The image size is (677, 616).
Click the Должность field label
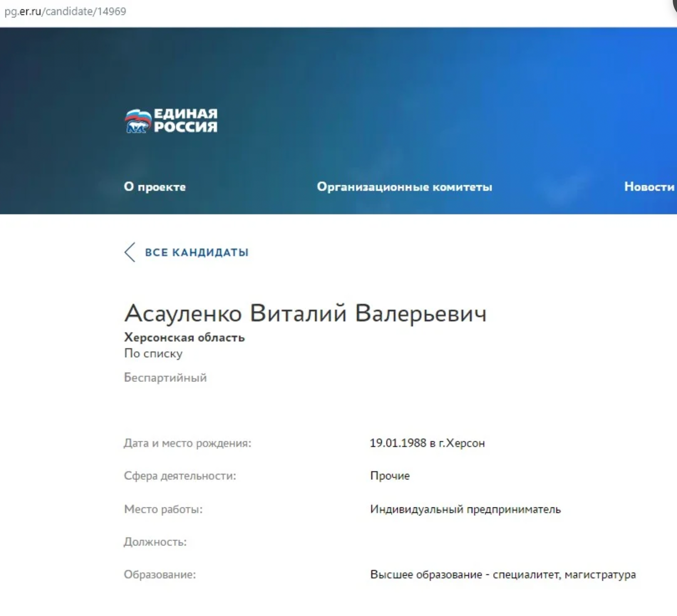point(155,542)
